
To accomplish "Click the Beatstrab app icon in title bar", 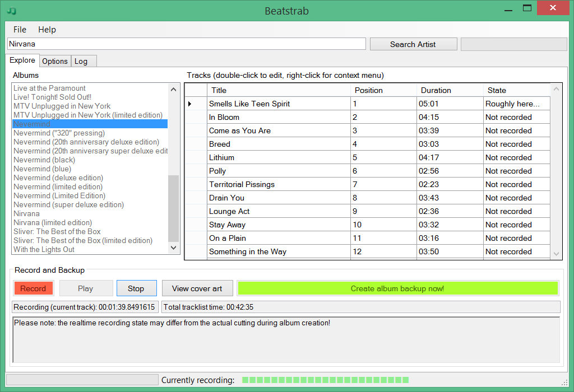I will click(x=11, y=11).
